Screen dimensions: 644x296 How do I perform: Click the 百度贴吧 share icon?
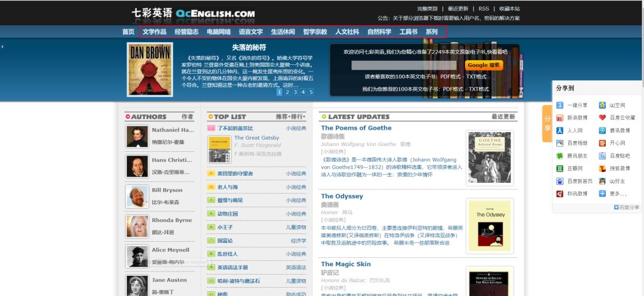click(x=602, y=156)
